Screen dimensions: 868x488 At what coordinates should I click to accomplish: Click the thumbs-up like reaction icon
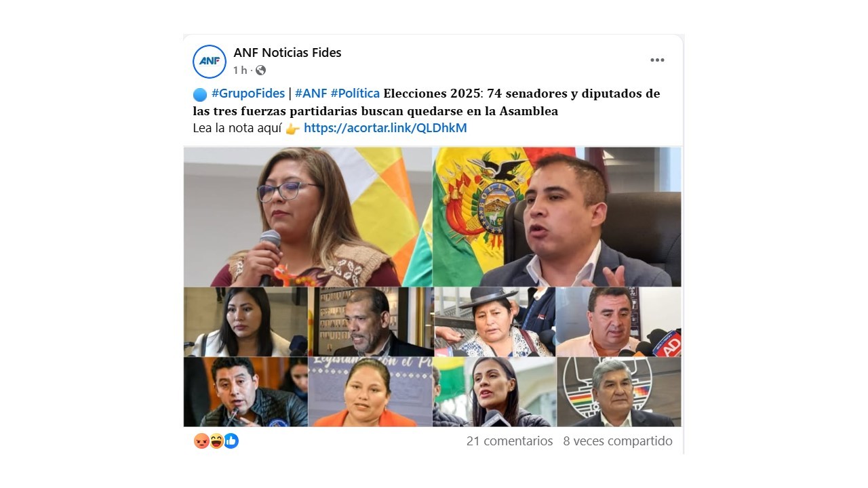tap(231, 441)
